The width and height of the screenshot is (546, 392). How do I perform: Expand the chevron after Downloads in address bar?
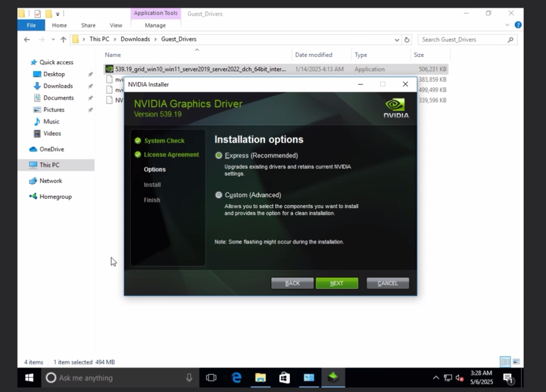(155, 40)
